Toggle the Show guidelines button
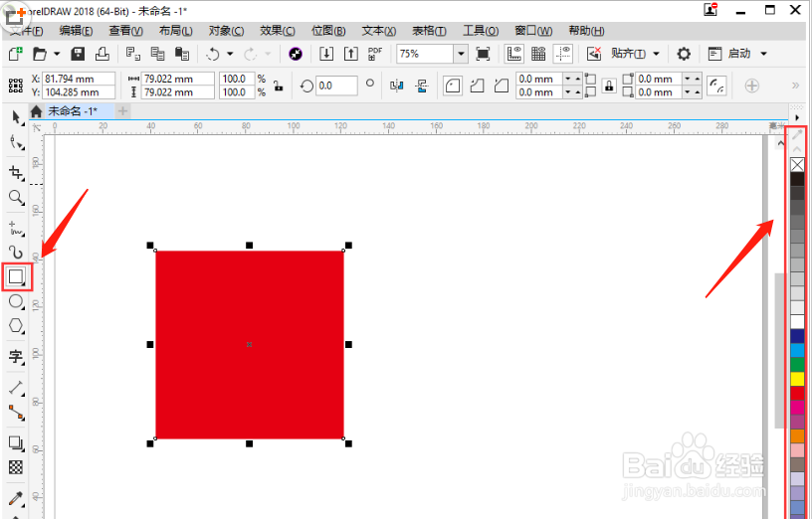Viewport: 812px width, 519px height. [x=563, y=54]
